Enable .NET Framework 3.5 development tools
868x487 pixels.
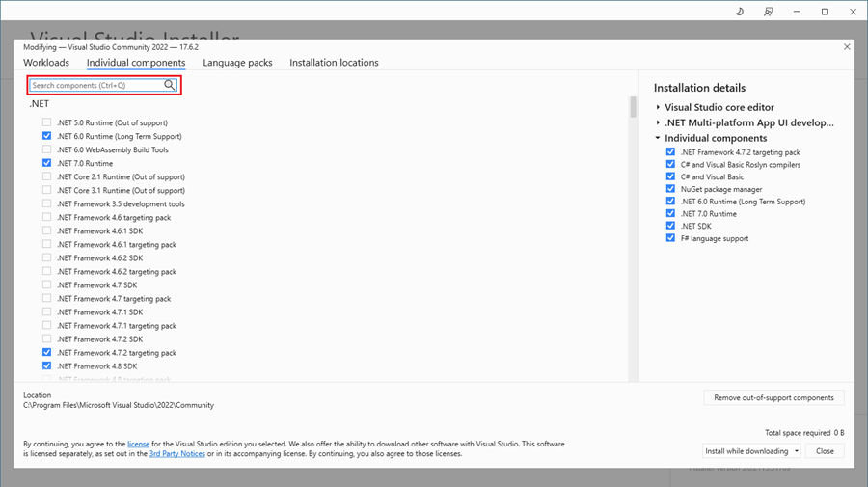tap(46, 203)
